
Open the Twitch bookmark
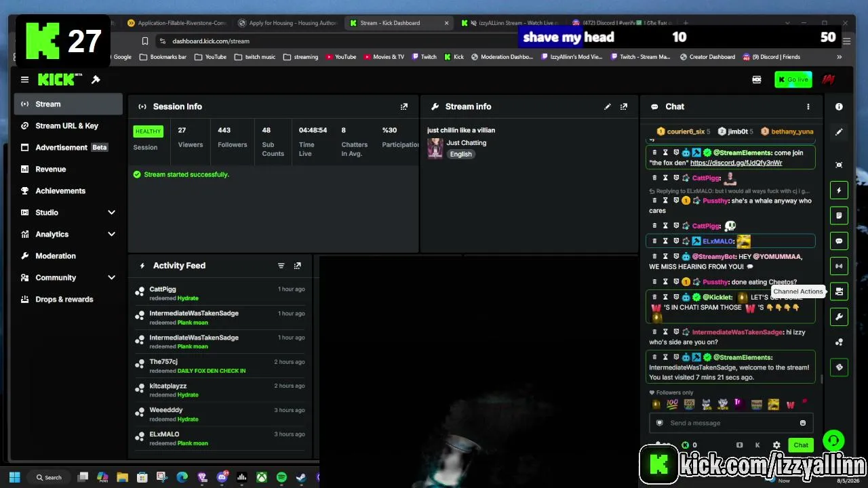pos(423,57)
